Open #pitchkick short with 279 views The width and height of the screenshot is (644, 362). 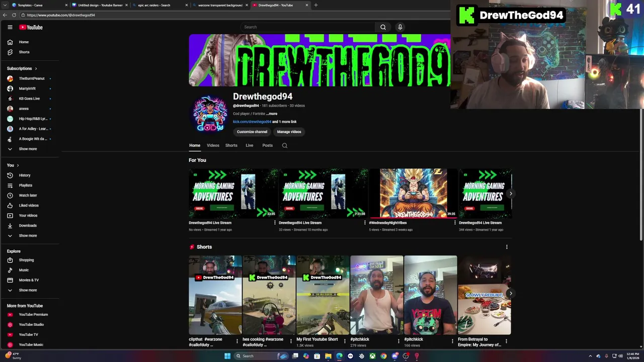click(376, 295)
